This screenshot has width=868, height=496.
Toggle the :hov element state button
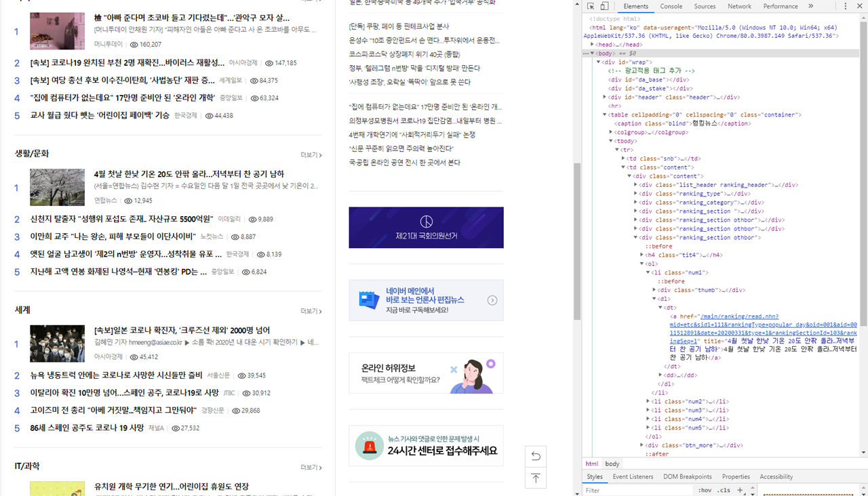coord(705,490)
